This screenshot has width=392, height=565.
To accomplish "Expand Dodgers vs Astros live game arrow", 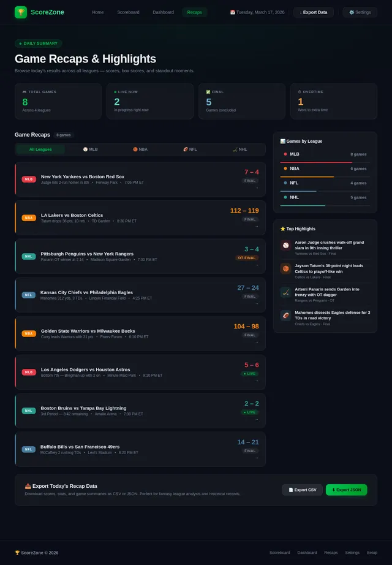I will pyautogui.click(x=257, y=381).
